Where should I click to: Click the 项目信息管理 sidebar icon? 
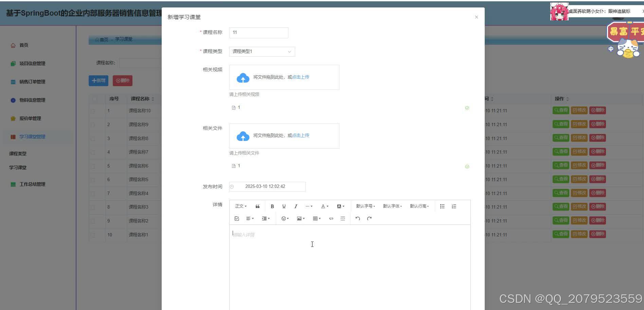13,63
